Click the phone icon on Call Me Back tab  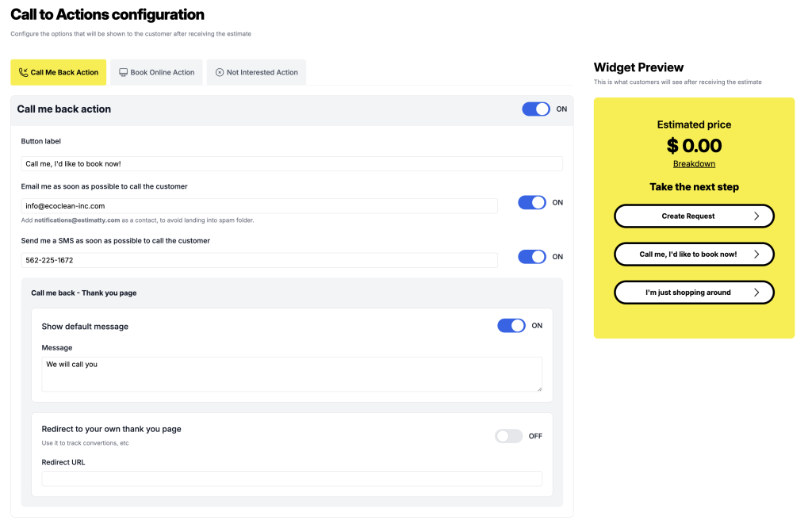pos(23,72)
